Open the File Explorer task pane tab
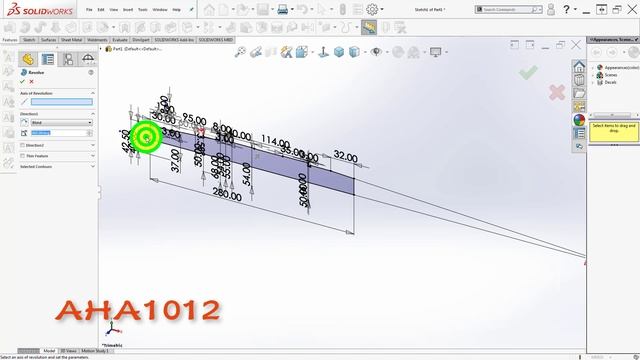The width and height of the screenshot is (640, 360). point(579,93)
